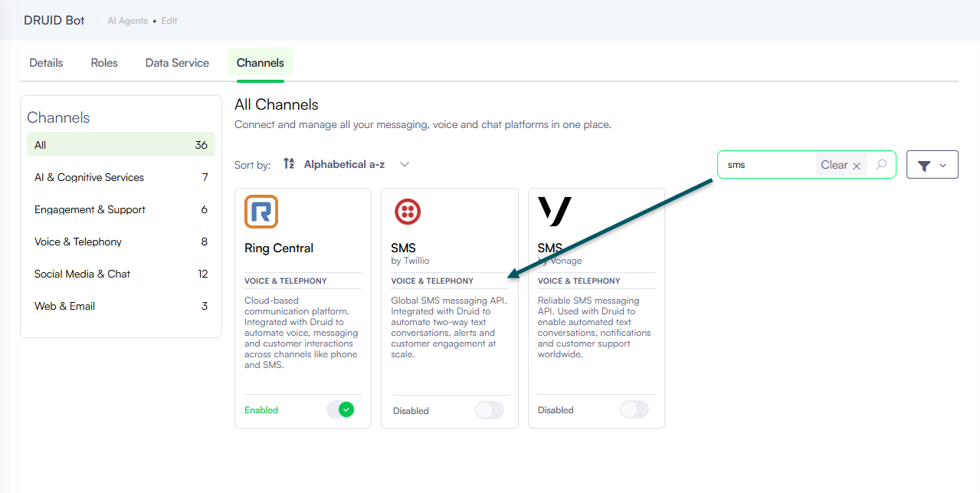Click the search magnifier icon

click(881, 165)
